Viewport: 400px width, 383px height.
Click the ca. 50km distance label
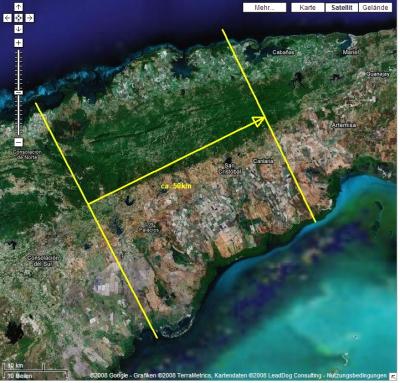tap(176, 186)
